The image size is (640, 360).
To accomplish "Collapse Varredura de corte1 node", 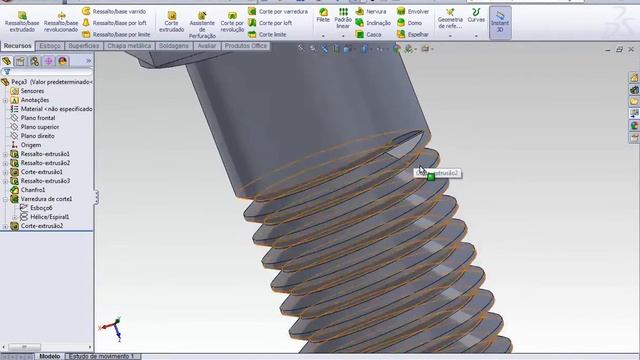I will pyautogui.click(x=5, y=199).
